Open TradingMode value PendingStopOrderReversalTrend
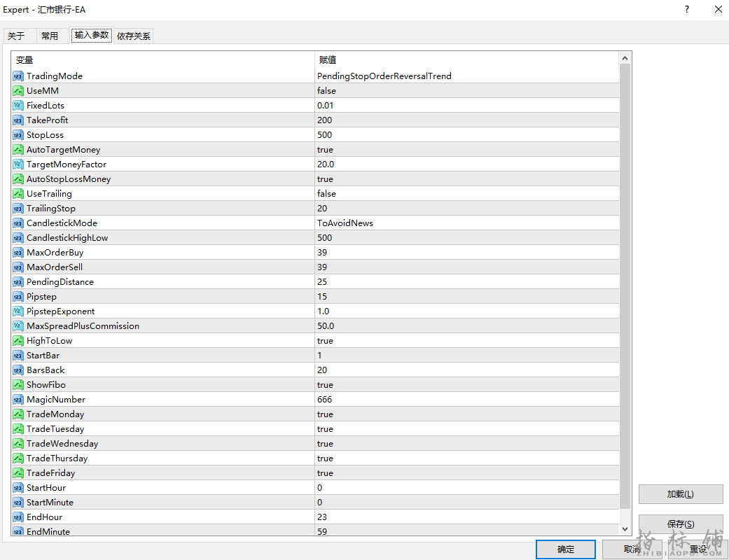 [384, 76]
